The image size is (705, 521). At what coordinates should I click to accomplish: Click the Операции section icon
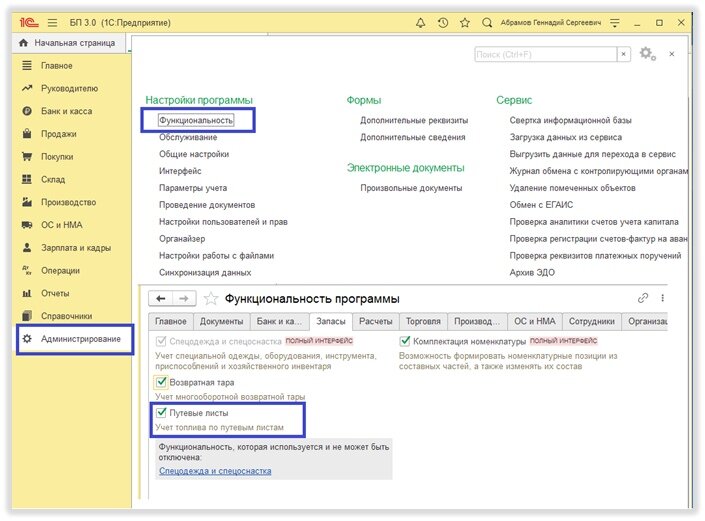pos(27,270)
